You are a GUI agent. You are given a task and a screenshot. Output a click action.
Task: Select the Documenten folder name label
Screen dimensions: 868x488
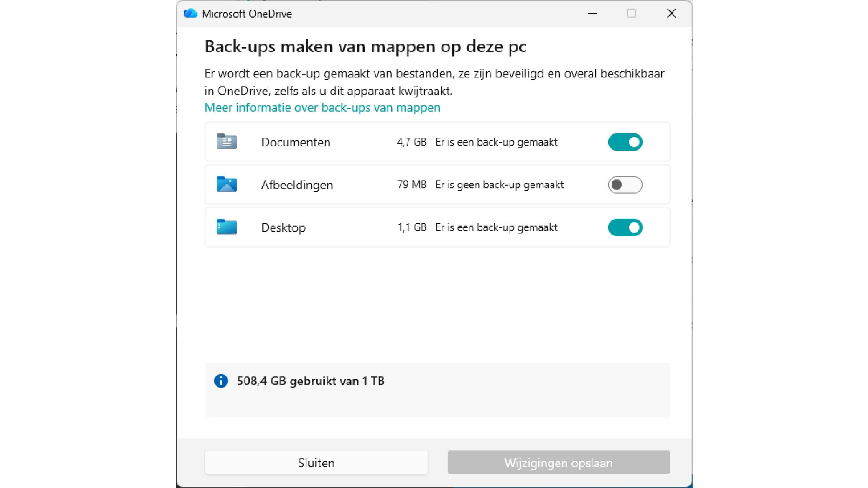296,142
